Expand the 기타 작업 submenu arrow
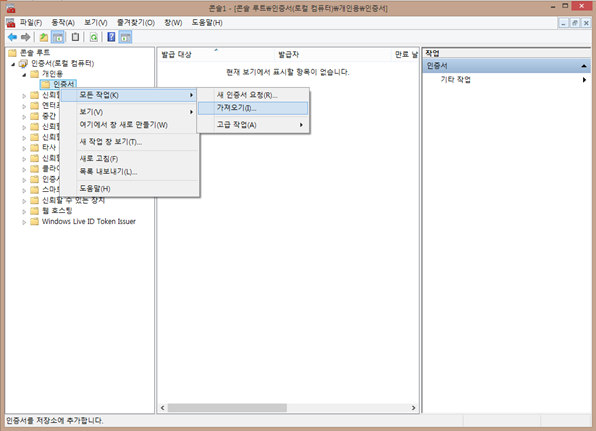 [x=584, y=80]
